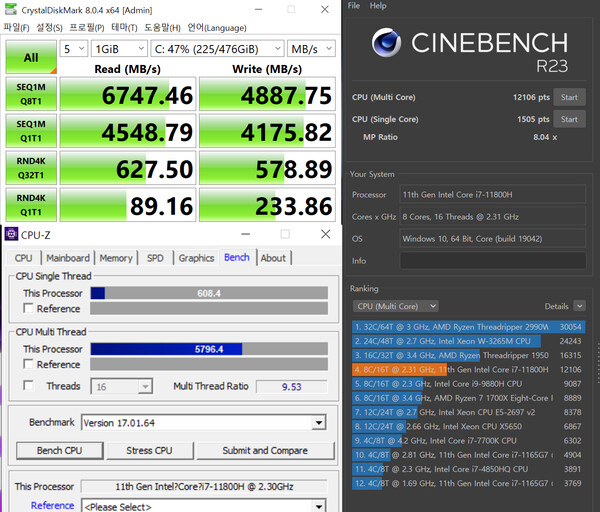
Task: Run the SEQ1M Q8T1 test
Action: click(31, 94)
